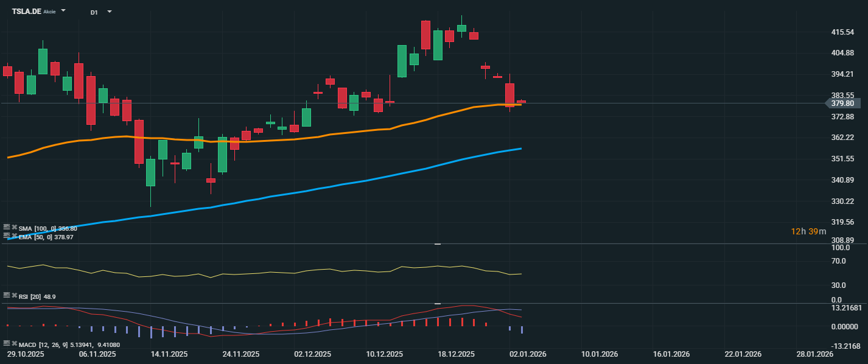Click the RSI 100.0 level label
The height and width of the screenshot is (364, 868).
coord(841,248)
